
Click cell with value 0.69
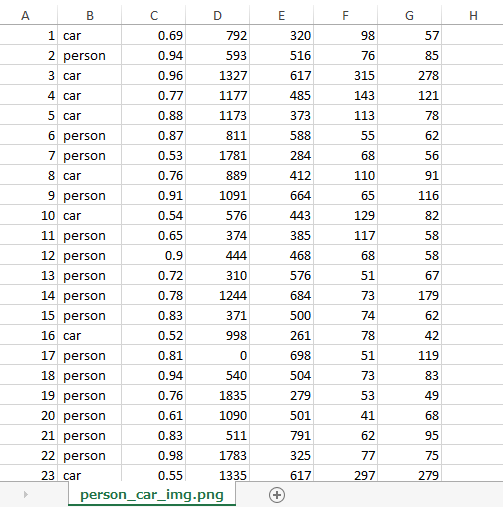(x=154, y=35)
